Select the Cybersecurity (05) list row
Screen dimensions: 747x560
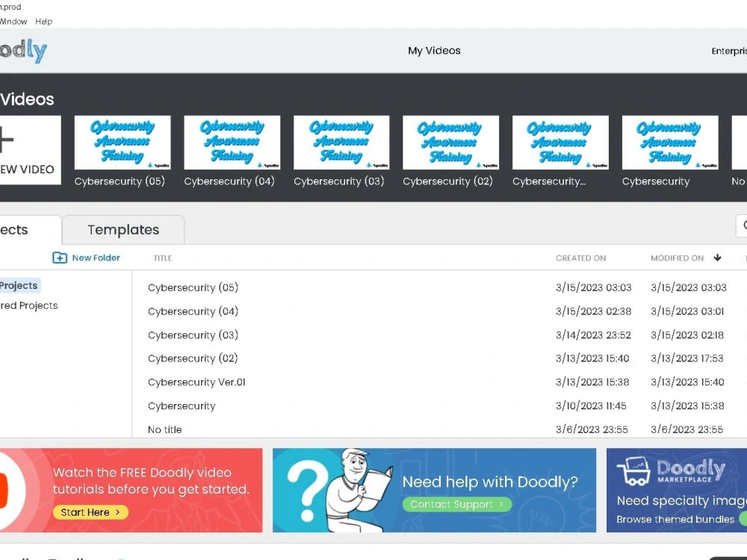438,287
